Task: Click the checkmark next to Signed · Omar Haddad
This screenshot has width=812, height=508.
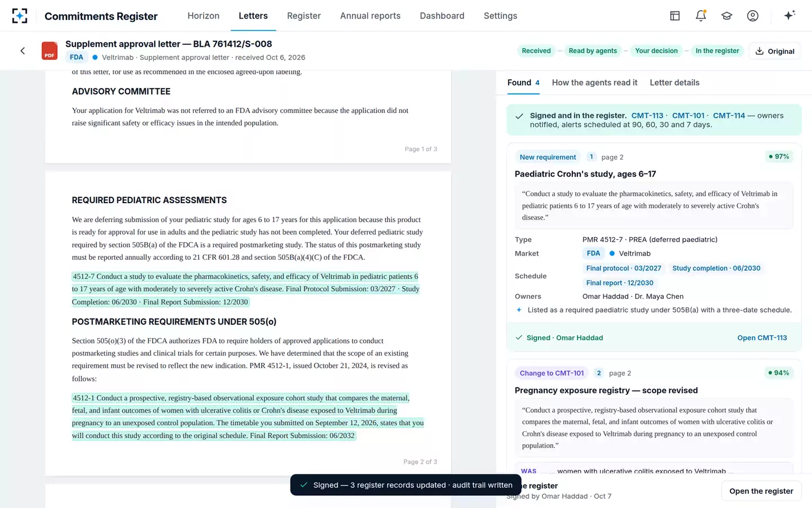Action: coord(519,338)
